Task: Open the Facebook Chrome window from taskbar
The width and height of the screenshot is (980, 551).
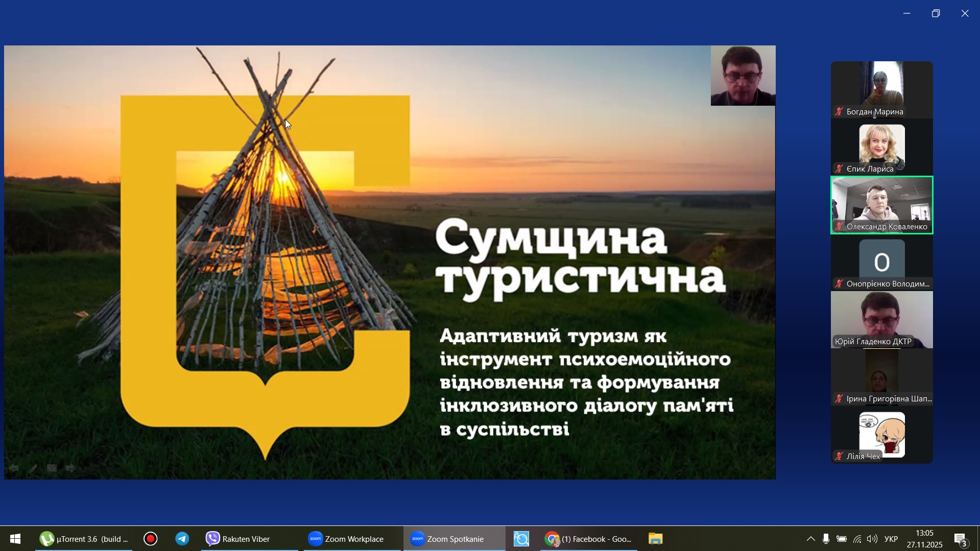Action: (x=588, y=539)
